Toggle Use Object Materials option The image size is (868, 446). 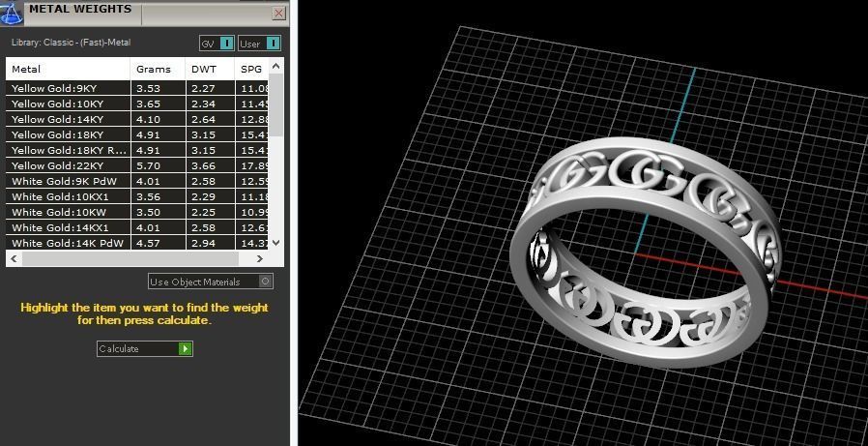tap(211, 282)
